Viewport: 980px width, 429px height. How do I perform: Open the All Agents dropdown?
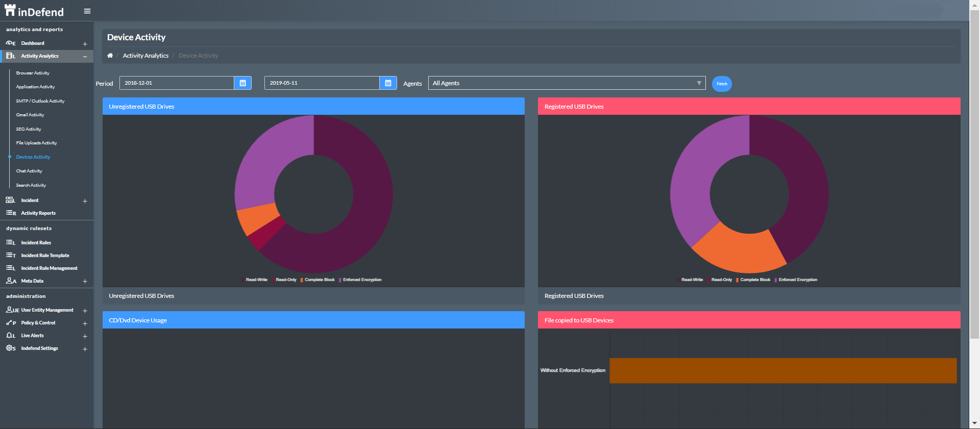[x=567, y=83]
